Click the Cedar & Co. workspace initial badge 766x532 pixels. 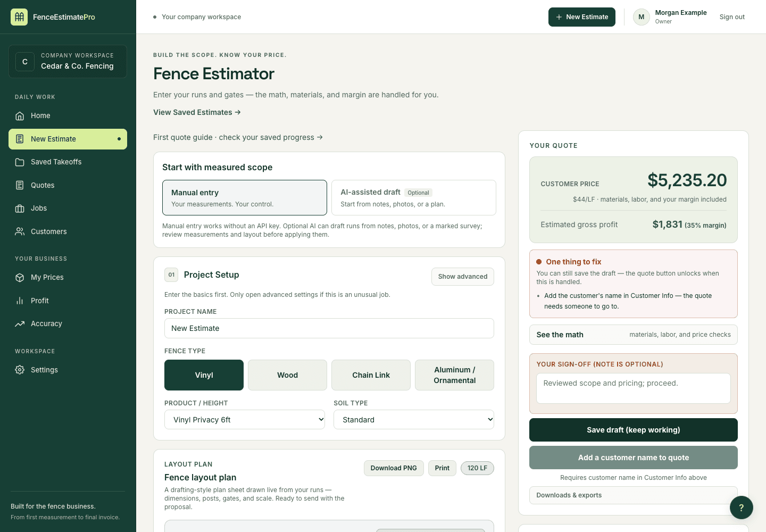pos(25,62)
